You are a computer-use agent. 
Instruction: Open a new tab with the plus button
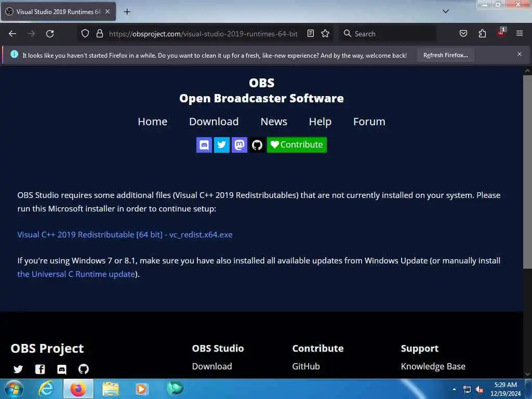point(127,12)
